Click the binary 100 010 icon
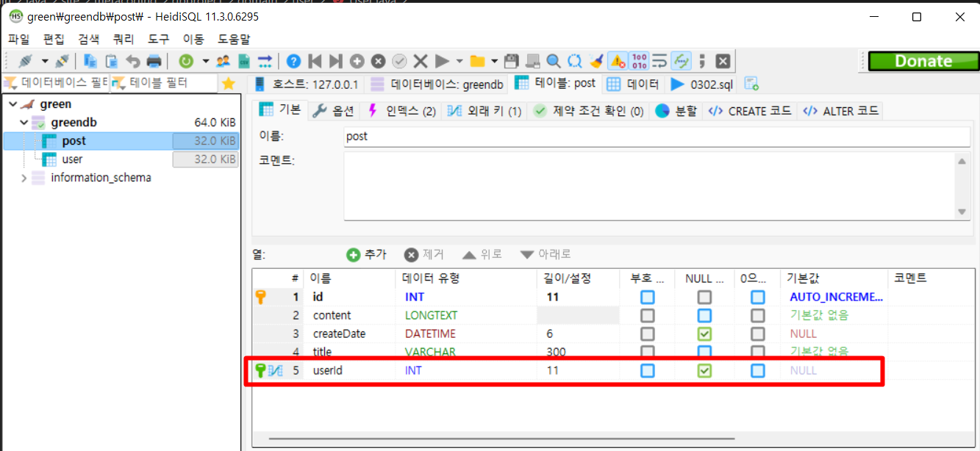The height and width of the screenshot is (451, 980). click(x=639, y=61)
